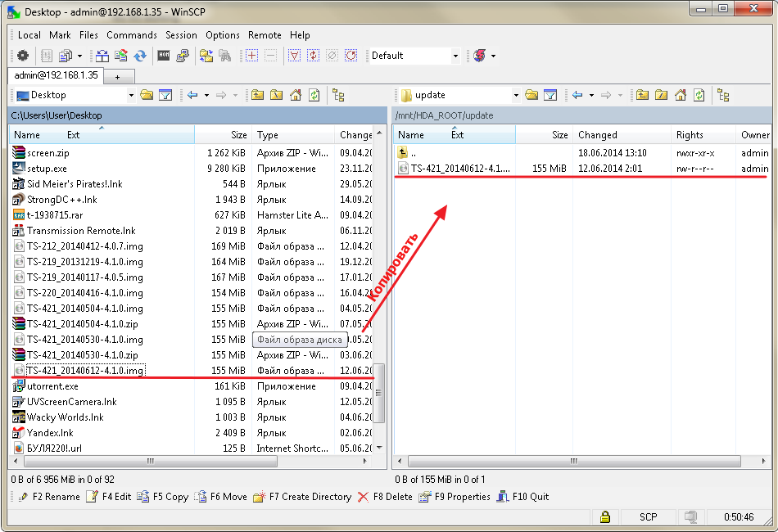Image resolution: width=778 pixels, height=532 pixels.
Task: Open the Default transfer settings dropdown
Action: [x=455, y=56]
